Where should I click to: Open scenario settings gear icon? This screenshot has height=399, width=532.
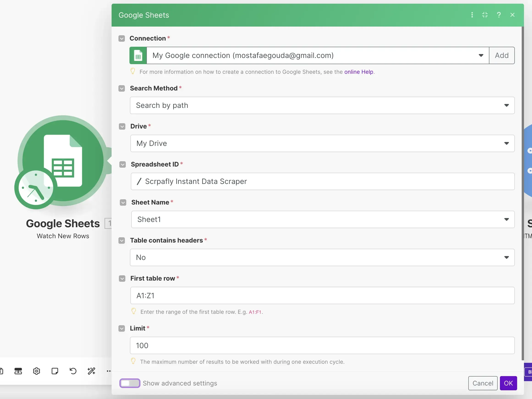36,371
